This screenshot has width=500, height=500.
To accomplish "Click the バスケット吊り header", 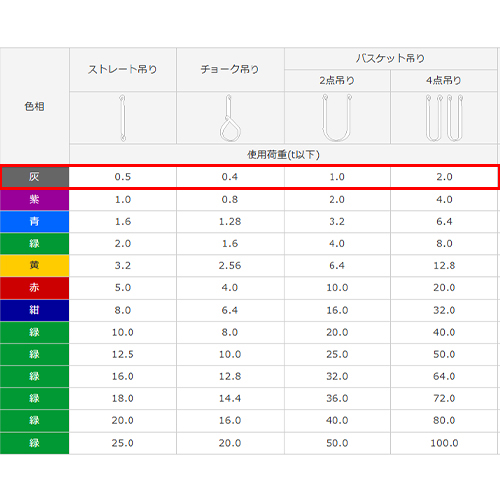I will click(391, 59).
